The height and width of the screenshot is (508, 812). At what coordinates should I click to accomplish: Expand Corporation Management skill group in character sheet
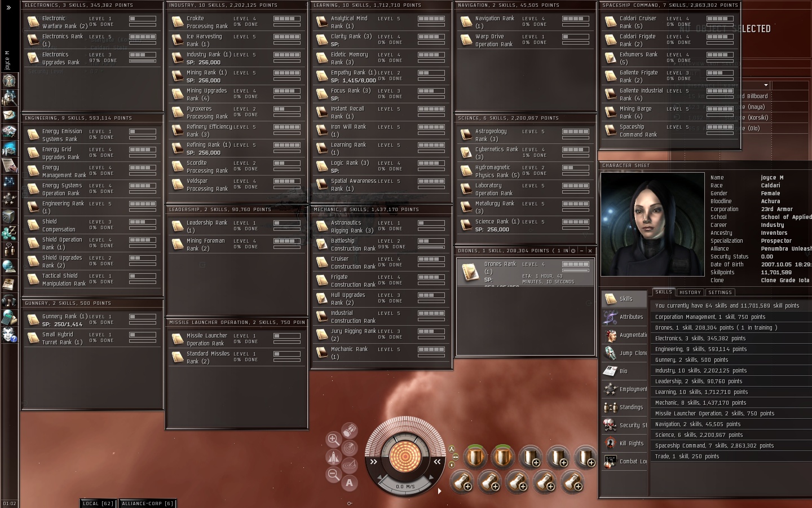730,317
